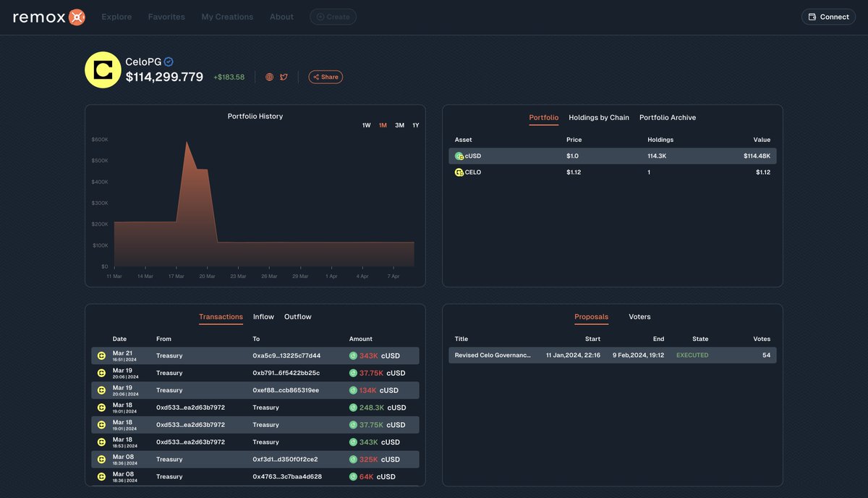The width and height of the screenshot is (868, 498).
Task: Open the Voters tab
Action: pyautogui.click(x=639, y=316)
